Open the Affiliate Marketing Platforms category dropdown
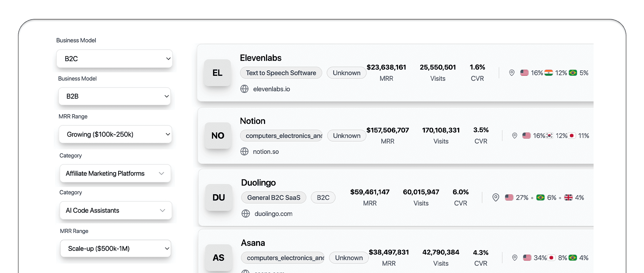644x273 pixels. (115, 173)
